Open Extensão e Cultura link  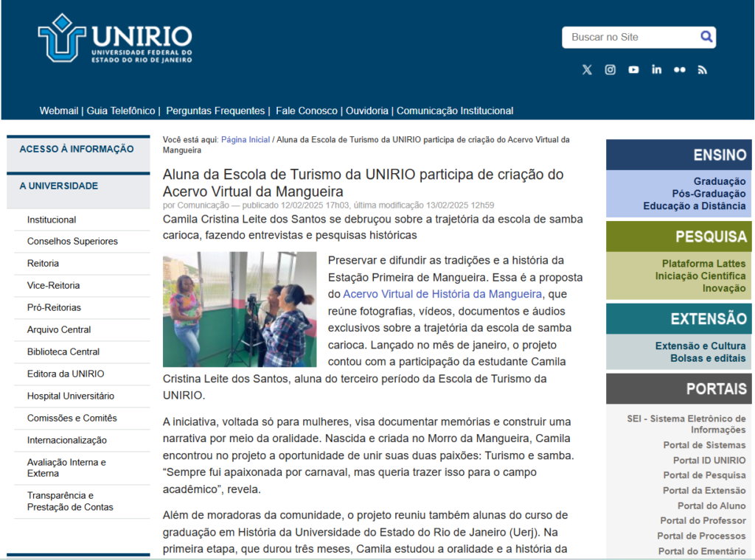point(700,346)
